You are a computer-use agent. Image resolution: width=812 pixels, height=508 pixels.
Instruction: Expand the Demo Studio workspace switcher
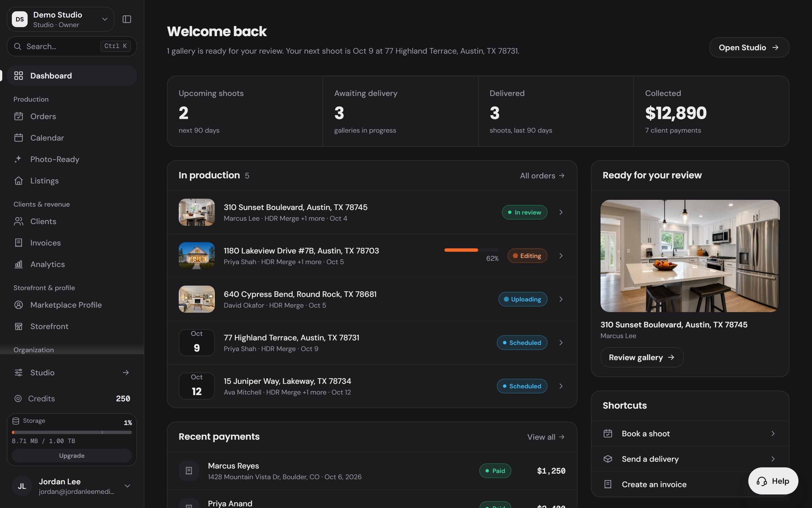click(105, 19)
